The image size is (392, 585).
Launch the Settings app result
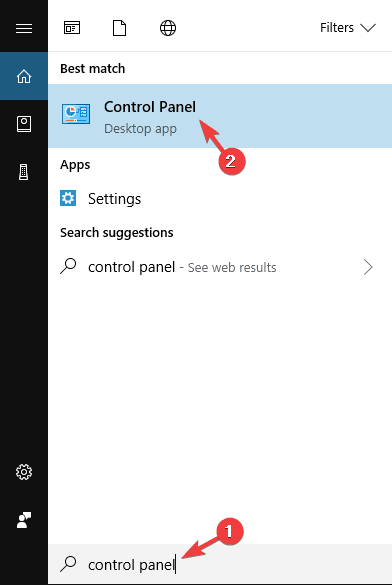pyautogui.click(x=220, y=198)
